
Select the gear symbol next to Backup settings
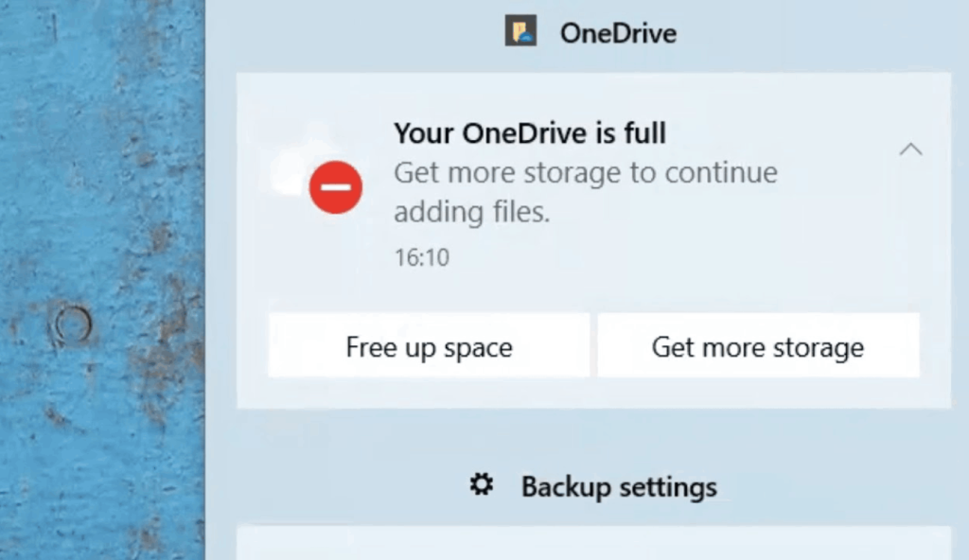pyautogui.click(x=483, y=484)
